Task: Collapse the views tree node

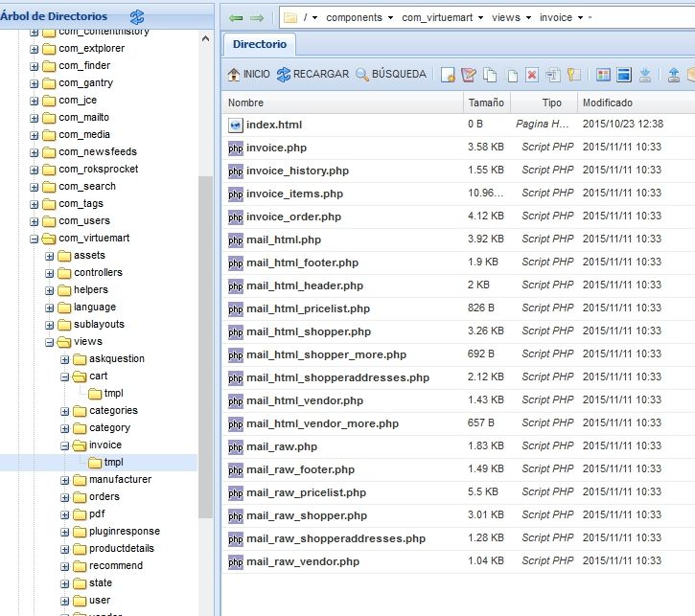Action: tap(50, 343)
